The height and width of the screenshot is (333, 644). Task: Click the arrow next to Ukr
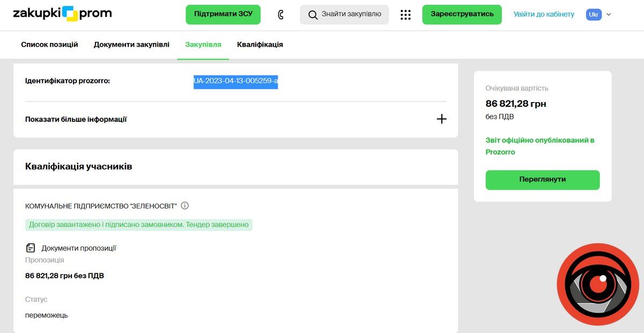(609, 15)
